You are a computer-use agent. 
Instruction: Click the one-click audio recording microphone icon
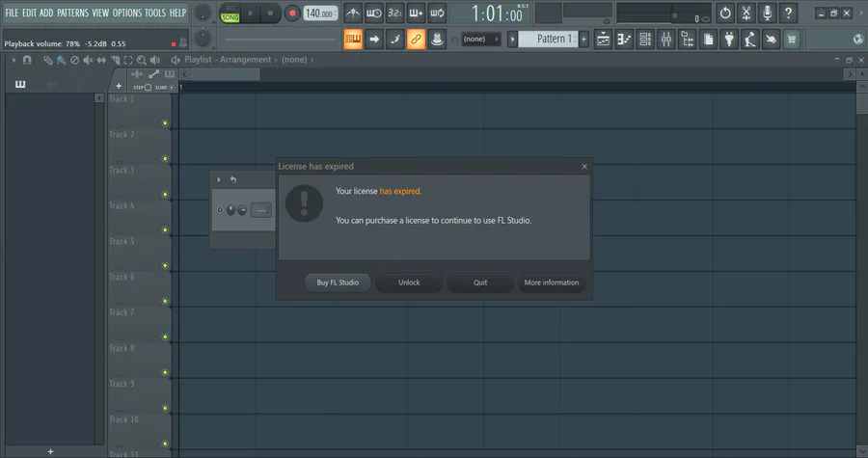(x=768, y=13)
